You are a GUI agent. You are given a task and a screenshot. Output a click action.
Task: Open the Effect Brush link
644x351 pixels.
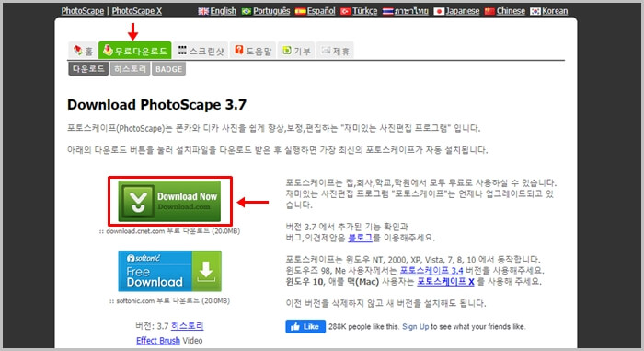(x=158, y=340)
